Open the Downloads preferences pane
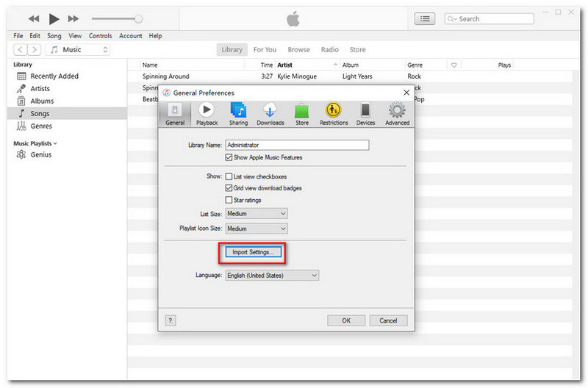This screenshot has height=388, width=588. tap(270, 114)
